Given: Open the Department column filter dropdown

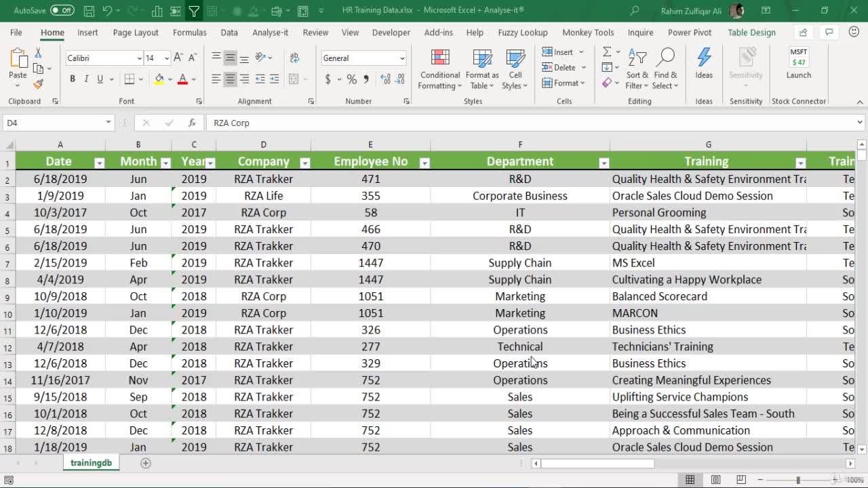Looking at the screenshot, I should [604, 163].
